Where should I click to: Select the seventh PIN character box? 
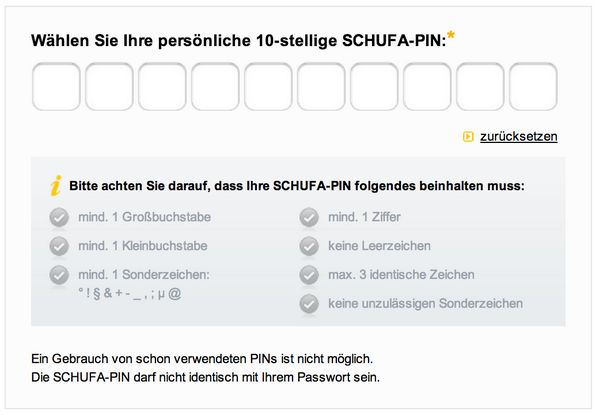point(374,87)
